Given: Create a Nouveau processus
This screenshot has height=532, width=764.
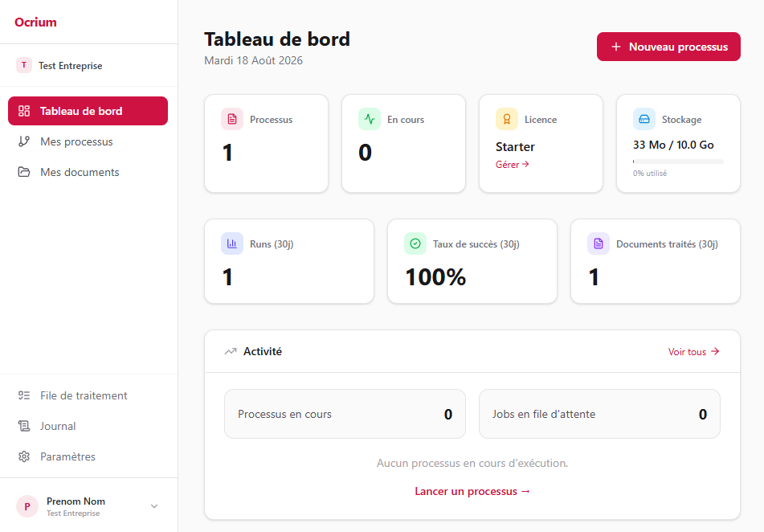Looking at the screenshot, I should tap(668, 47).
